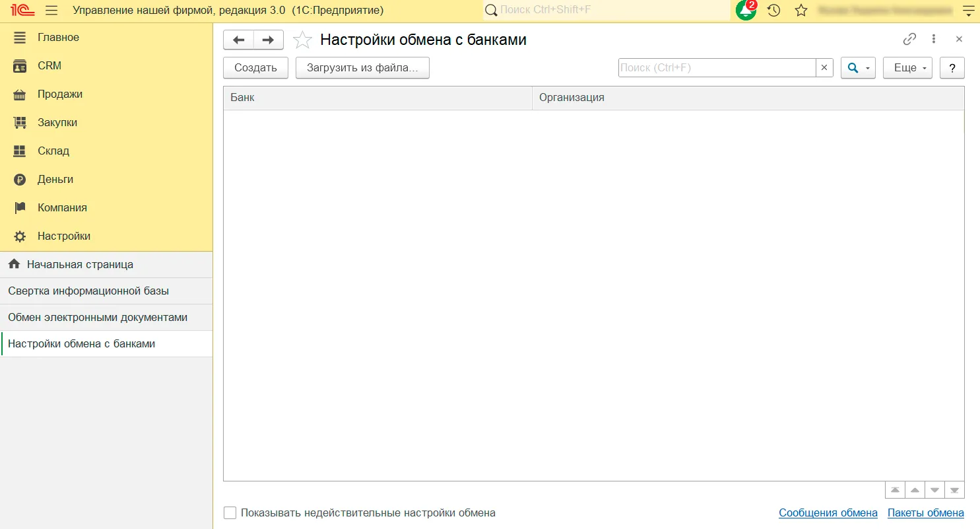Switch to Обмен электронными документами tab
The height and width of the screenshot is (529, 980).
98,317
